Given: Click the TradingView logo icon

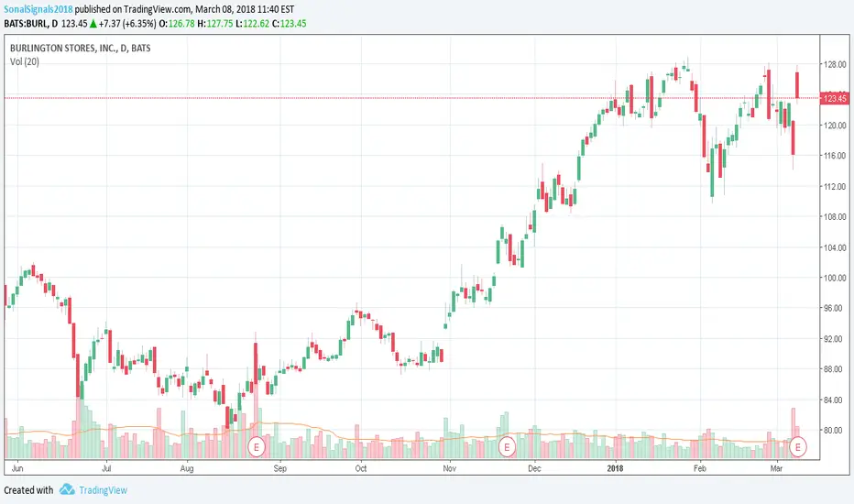Looking at the screenshot, I should [67, 489].
